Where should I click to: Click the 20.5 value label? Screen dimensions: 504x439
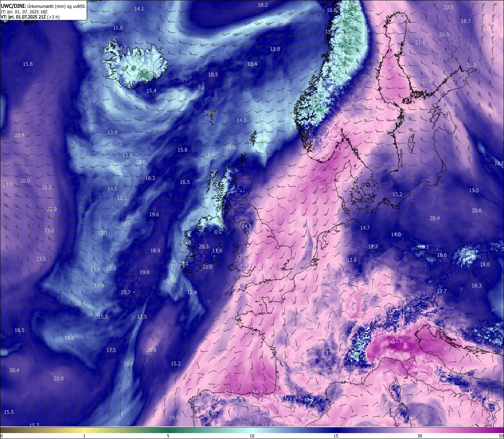(444, 34)
